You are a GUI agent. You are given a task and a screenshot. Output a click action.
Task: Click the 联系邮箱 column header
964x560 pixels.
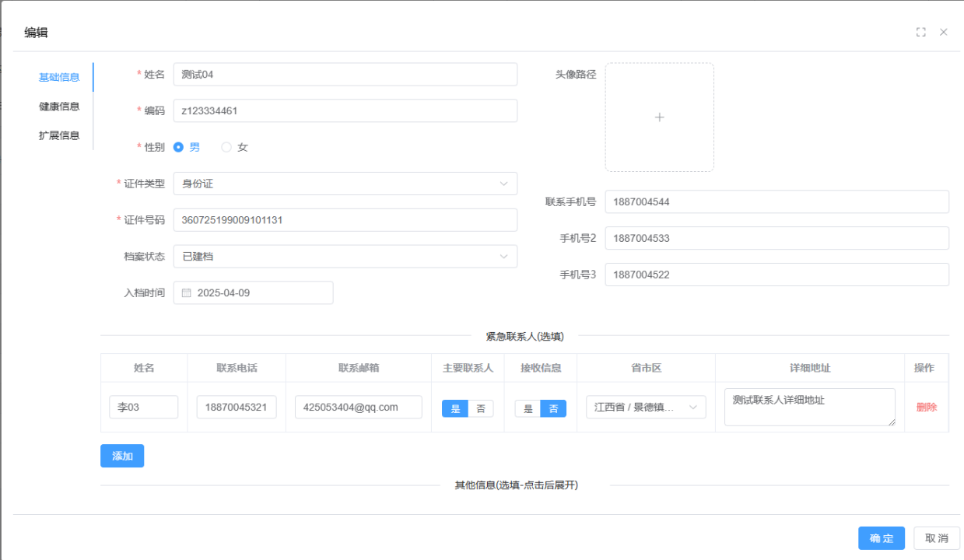click(x=359, y=368)
